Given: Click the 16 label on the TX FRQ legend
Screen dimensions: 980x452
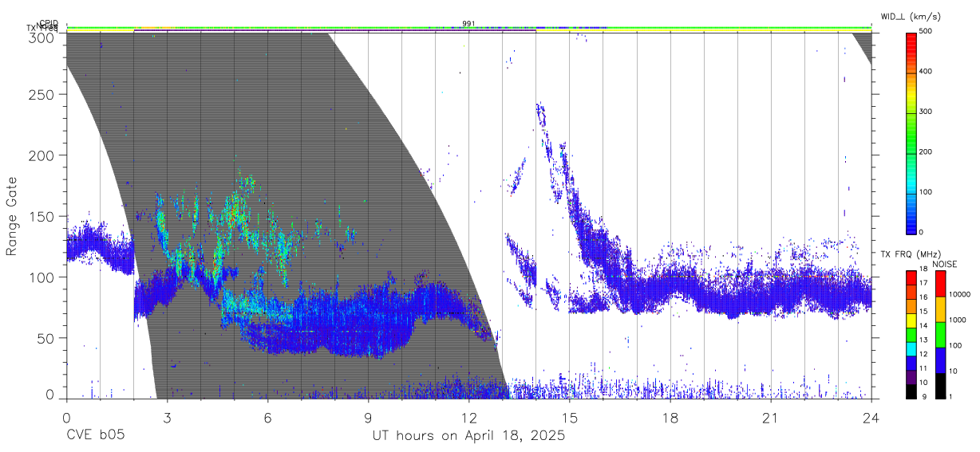Looking at the screenshot, I should [x=923, y=297].
